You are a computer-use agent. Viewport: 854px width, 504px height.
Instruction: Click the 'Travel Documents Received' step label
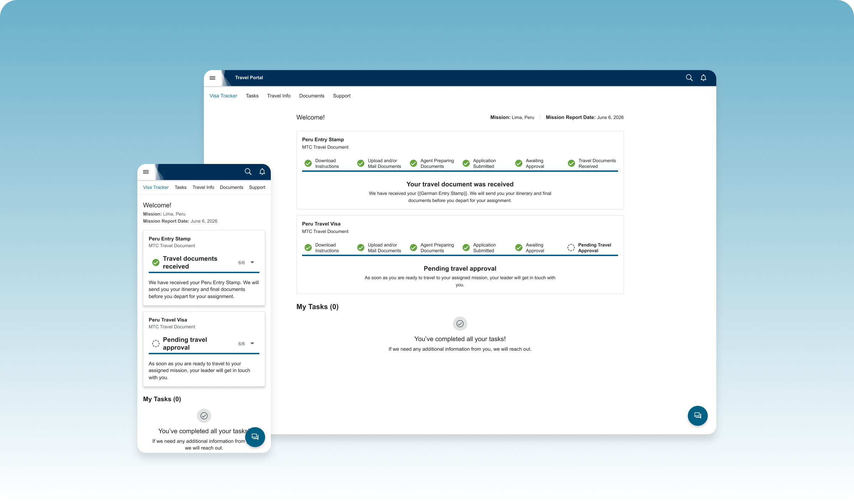point(597,163)
